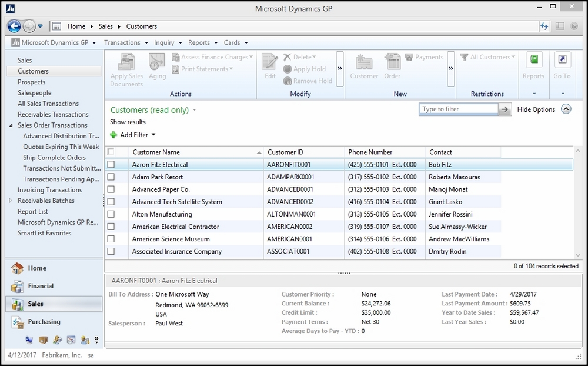
Task: Click Apply Hold in Modify group
Action: tap(305, 69)
